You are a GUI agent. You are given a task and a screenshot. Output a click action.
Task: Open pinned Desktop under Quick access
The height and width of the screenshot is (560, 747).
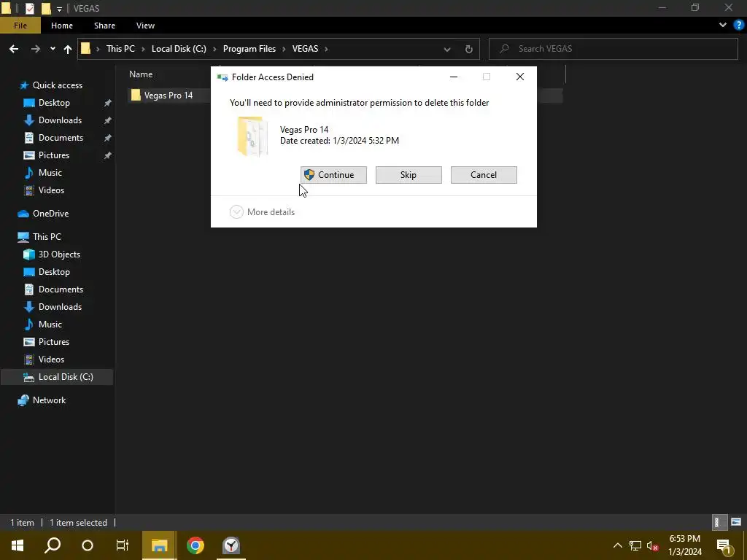(x=54, y=103)
